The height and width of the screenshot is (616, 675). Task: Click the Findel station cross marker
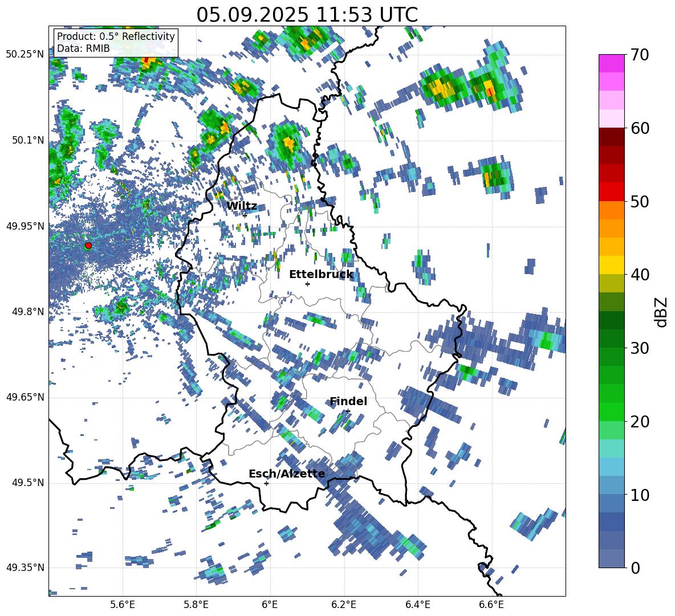(348, 411)
